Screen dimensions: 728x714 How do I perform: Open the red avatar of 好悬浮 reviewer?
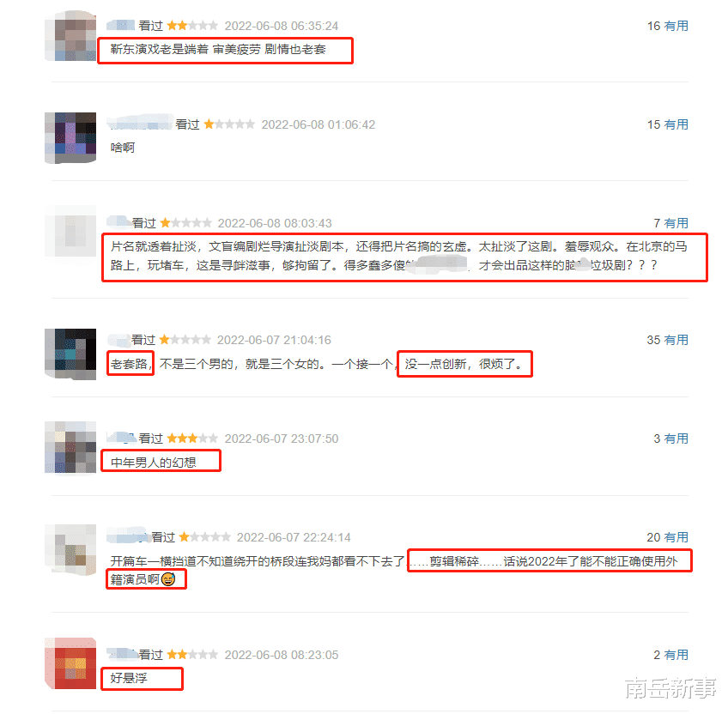point(70,663)
